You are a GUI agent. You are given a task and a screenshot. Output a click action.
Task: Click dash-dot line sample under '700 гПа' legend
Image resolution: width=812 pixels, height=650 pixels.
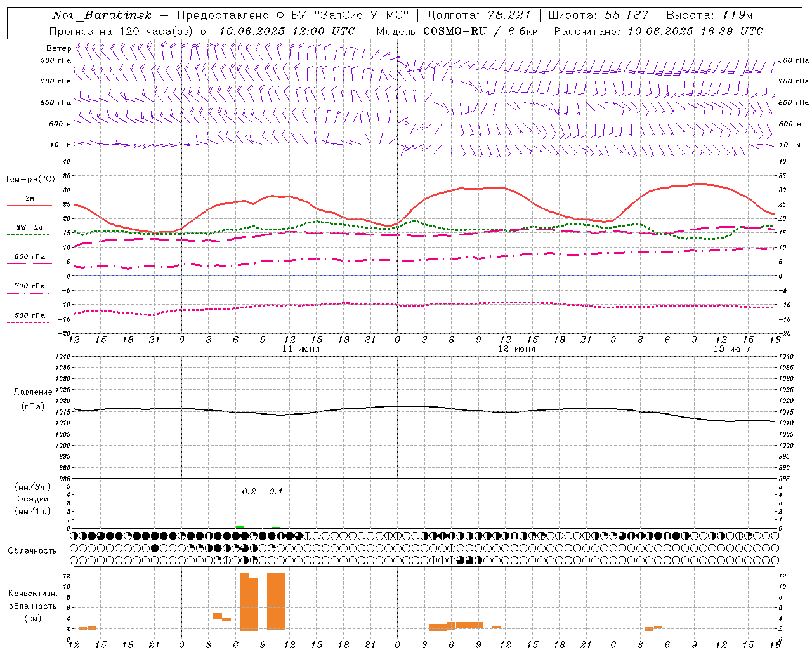click(29, 293)
